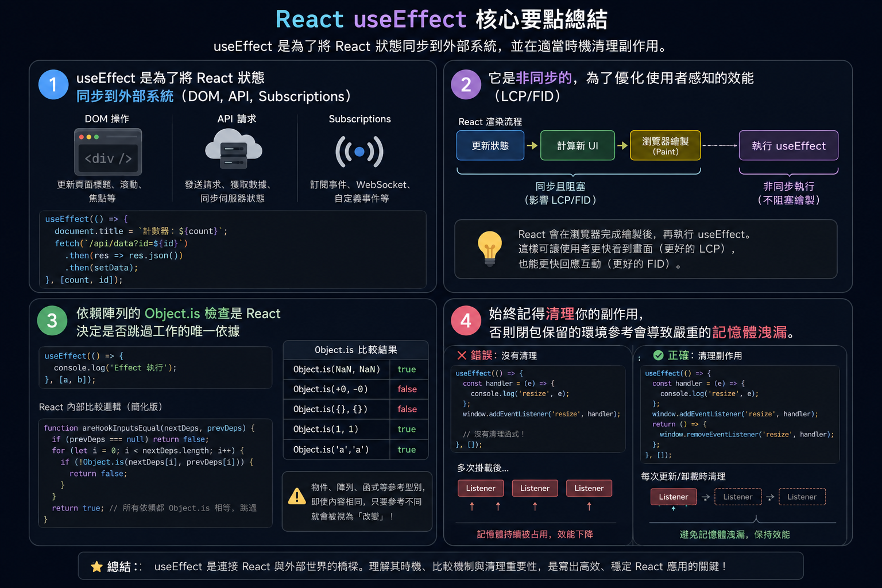Select the 瀏覽器繪製 (Paint) flow box
This screenshot has height=588, width=882.
click(x=666, y=145)
